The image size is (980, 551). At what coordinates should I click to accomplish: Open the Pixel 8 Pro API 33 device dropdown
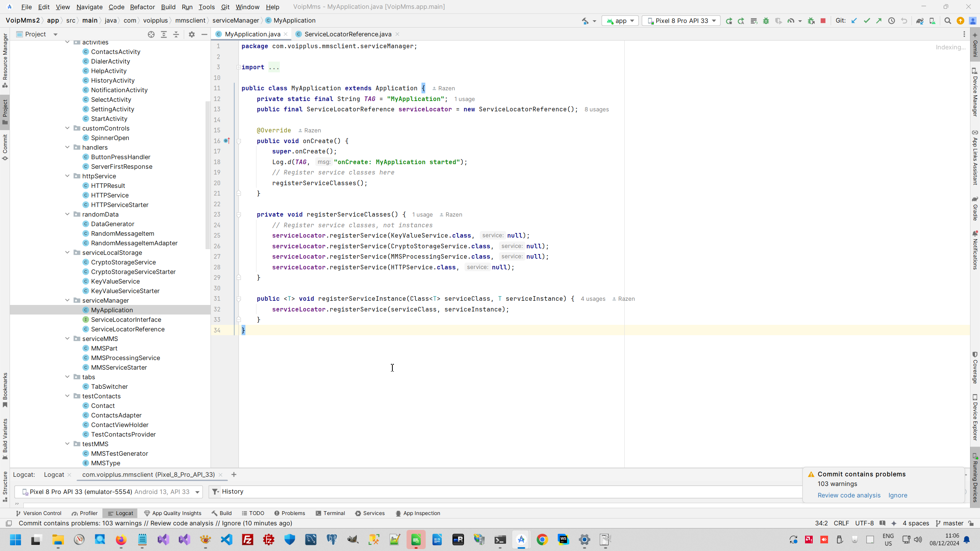(681, 21)
